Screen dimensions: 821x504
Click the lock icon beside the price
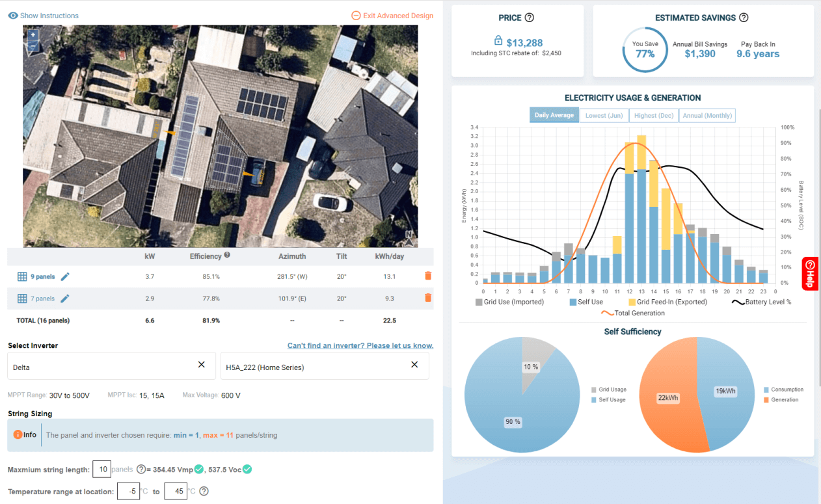click(x=498, y=41)
